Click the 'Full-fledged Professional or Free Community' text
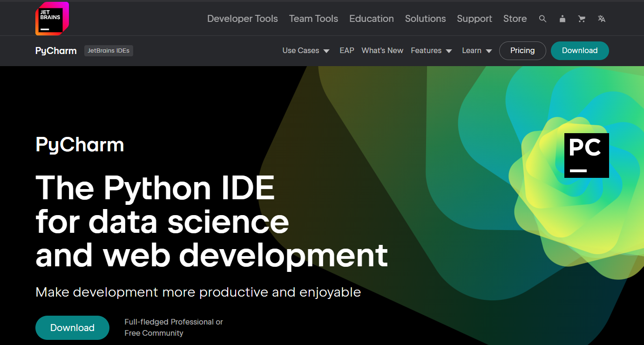This screenshot has height=345, width=644. 174,328
